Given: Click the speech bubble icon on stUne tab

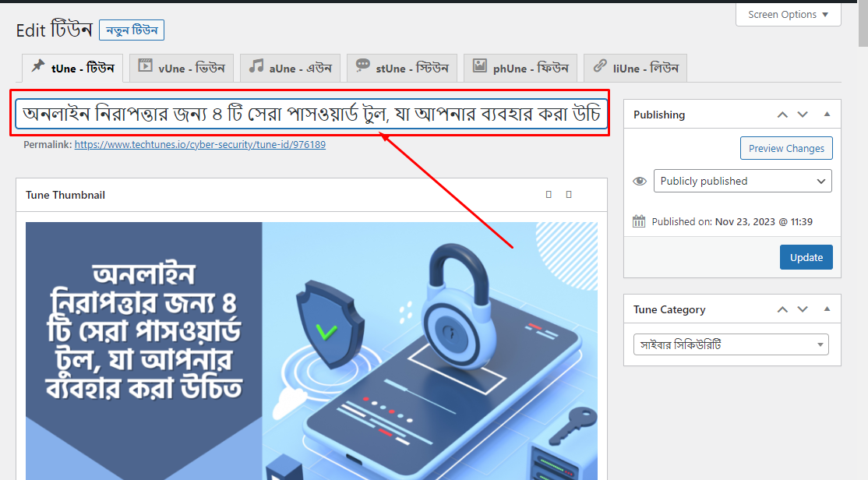Looking at the screenshot, I should click(362, 67).
